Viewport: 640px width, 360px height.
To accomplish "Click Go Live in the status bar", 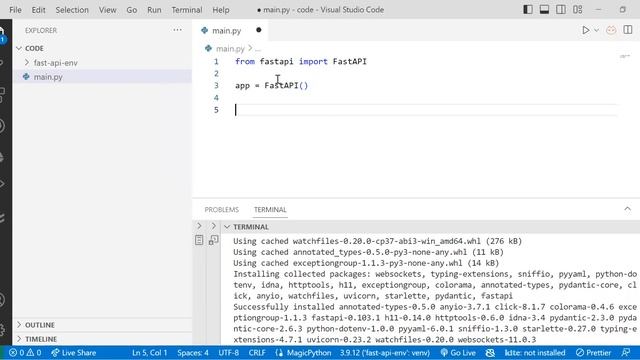I will (x=458, y=353).
